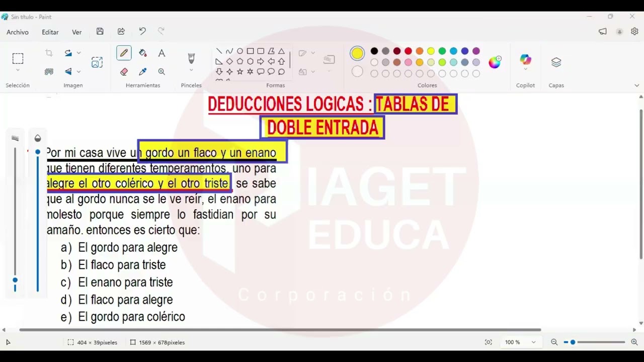The image size is (644, 362).
Task: Choose the Rectangle shape
Action: [x=250, y=51]
